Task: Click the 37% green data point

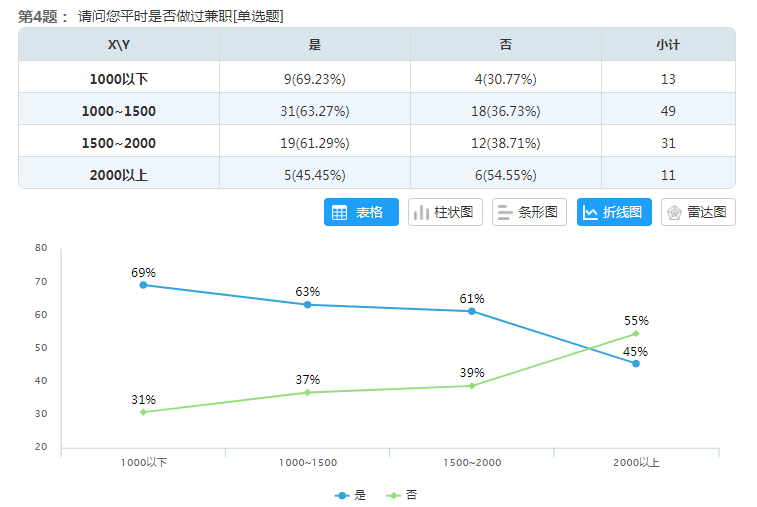Action: coord(308,393)
